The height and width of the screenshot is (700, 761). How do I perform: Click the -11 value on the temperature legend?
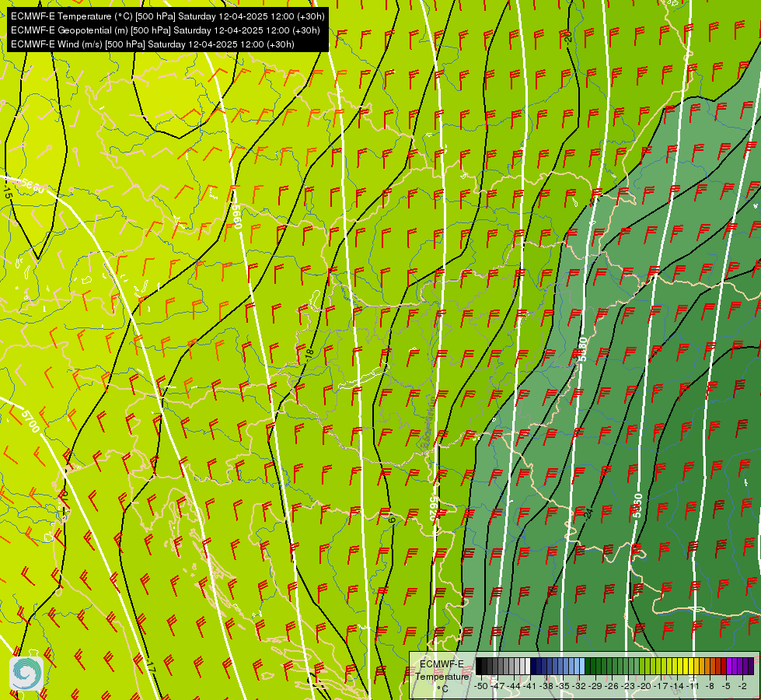tap(693, 686)
